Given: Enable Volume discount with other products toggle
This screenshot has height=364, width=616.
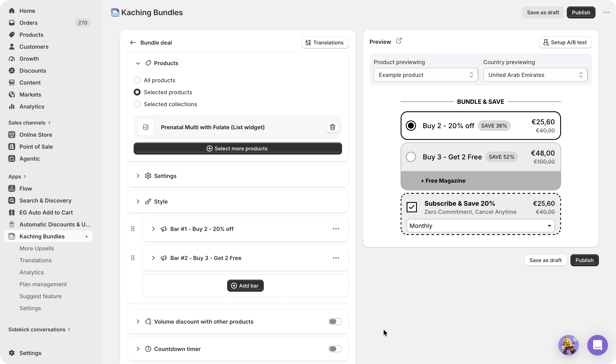Looking at the screenshot, I should pos(335,321).
